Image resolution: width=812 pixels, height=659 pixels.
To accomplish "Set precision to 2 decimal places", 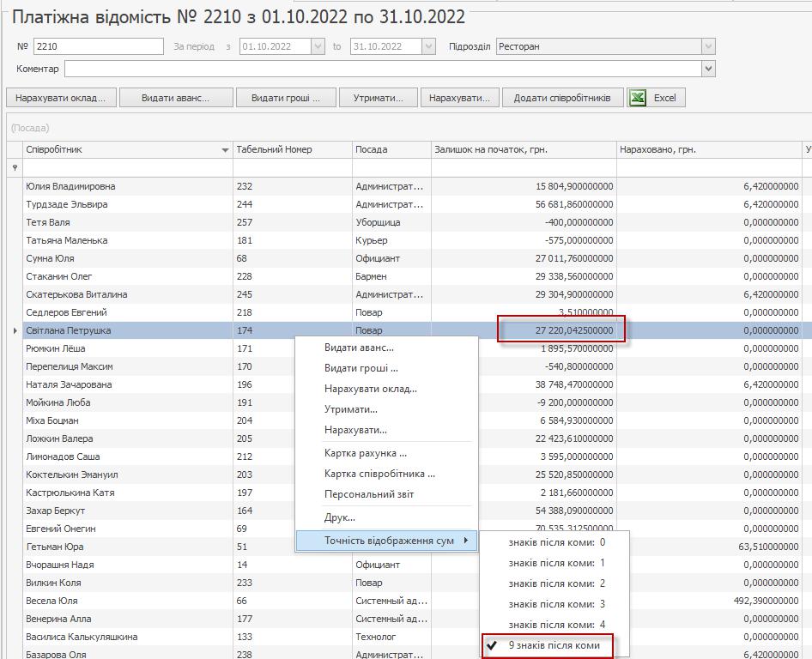I will 556,583.
